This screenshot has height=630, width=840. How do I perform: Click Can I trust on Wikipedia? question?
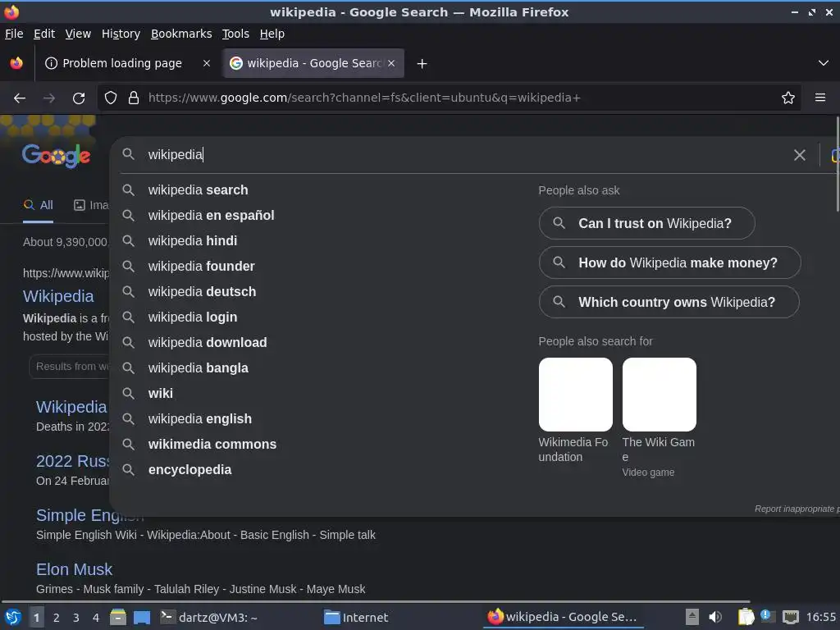pos(646,223)
